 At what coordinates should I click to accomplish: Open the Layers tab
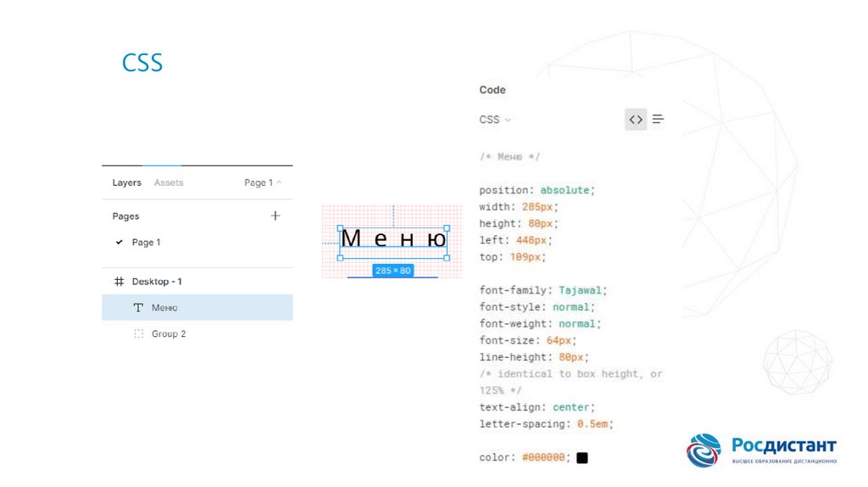(126, 183)
